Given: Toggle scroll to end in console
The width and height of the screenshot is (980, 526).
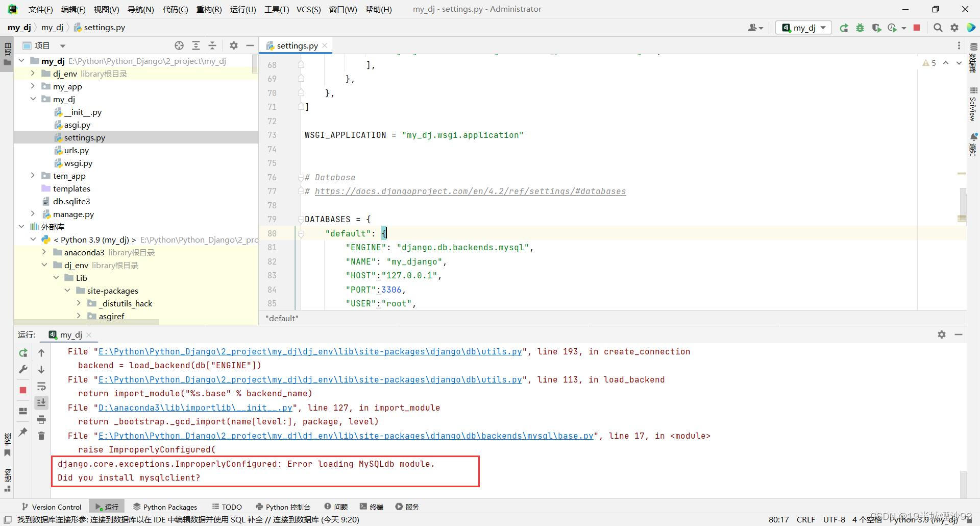Looking at the screenshot, I should (x=41, y=402).
